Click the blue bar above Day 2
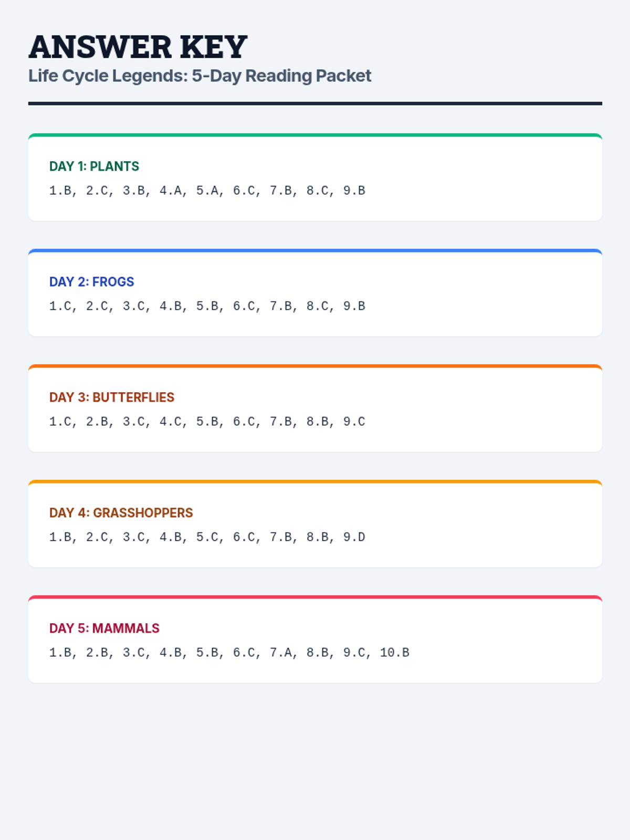 pos(315,250)
